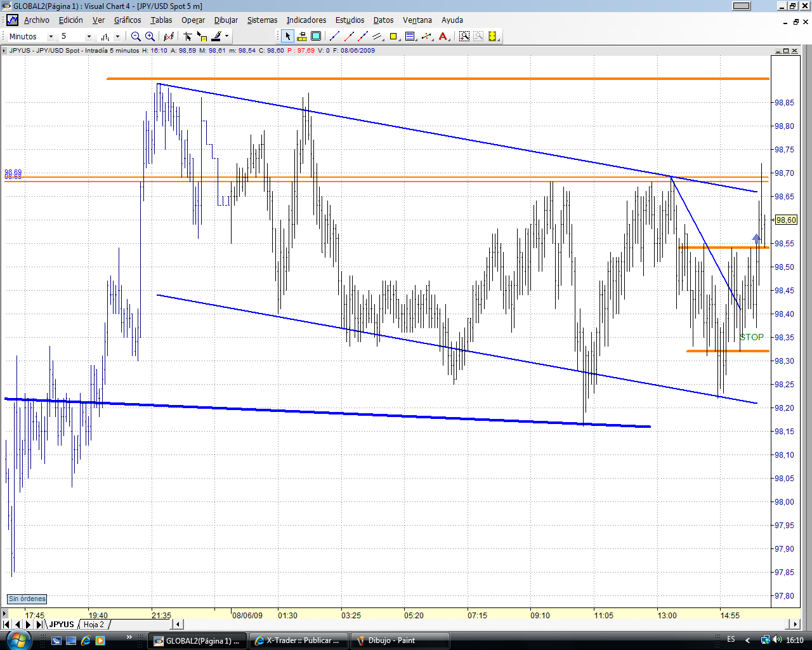The height and width of the screenshot is (650, 812).
Task: Open the Datos menu
Action: point(383,20)
